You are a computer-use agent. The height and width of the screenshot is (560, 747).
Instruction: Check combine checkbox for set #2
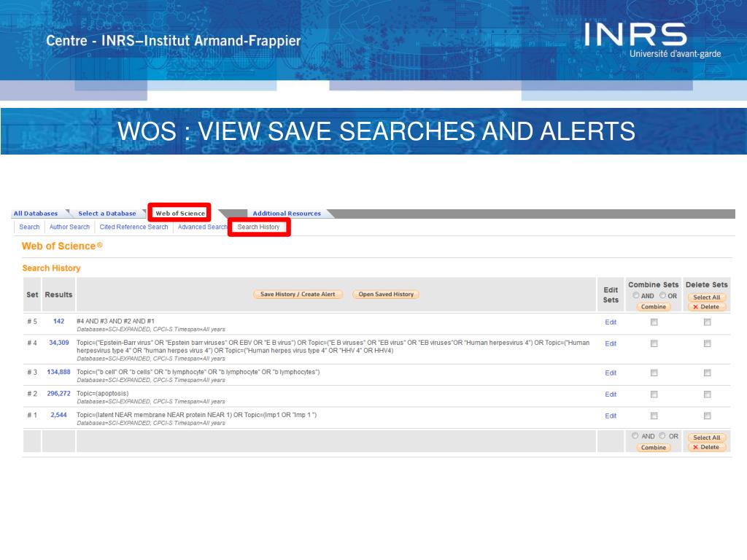pos(654,394)
